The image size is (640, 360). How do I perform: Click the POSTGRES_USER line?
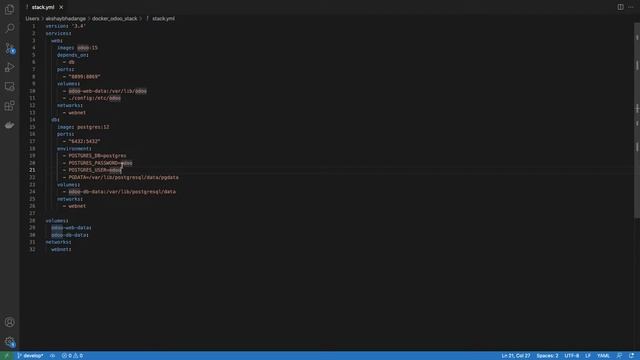(x=95, y=170)
